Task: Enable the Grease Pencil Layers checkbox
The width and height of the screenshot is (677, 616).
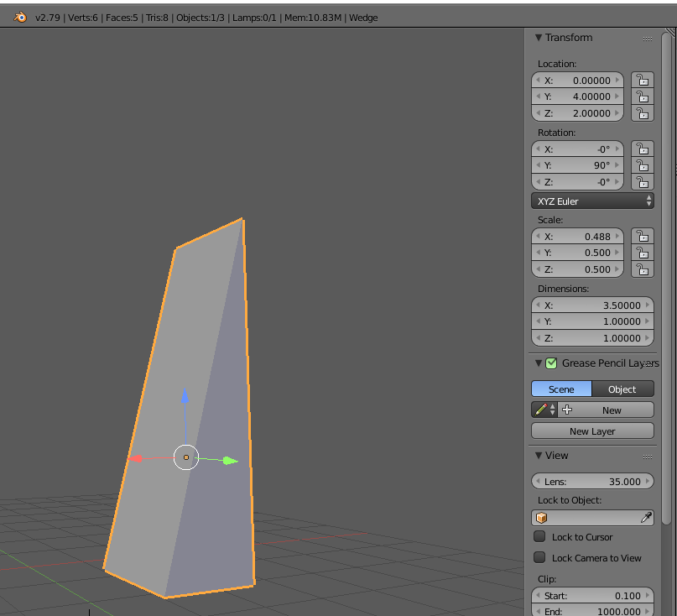Action: coord(551,363)
